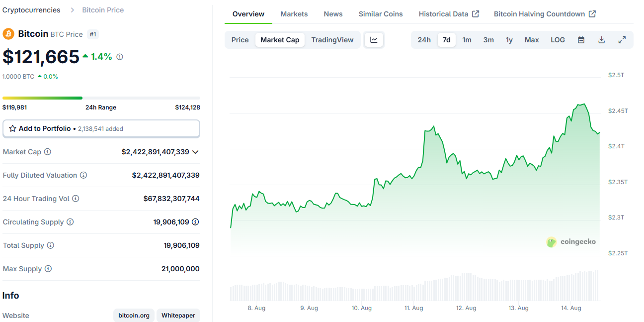Open the Overview tab
The height and width of the screenshot is (322, 644).
point(248,14)
